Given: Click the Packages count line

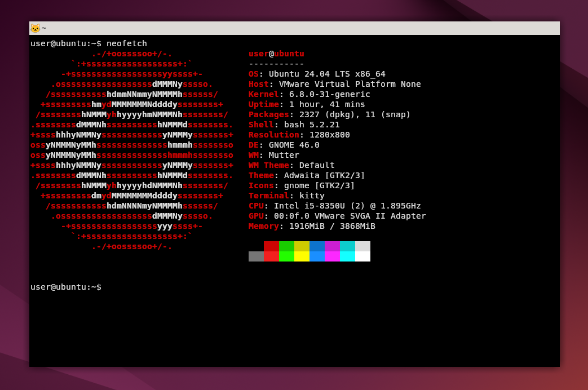Looking at the screenshot, I should coord(329,114).
